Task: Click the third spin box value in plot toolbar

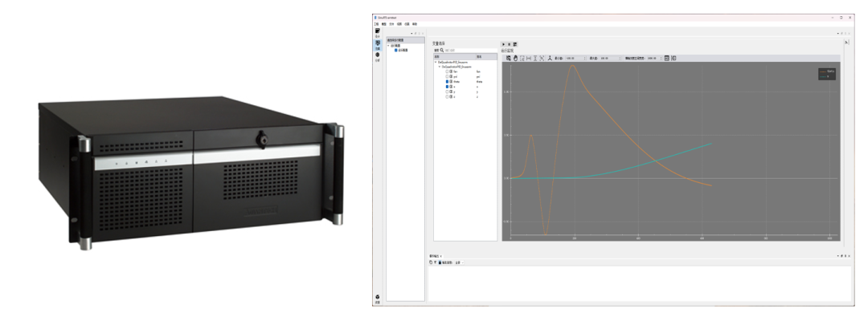Action: pos(652,58)
